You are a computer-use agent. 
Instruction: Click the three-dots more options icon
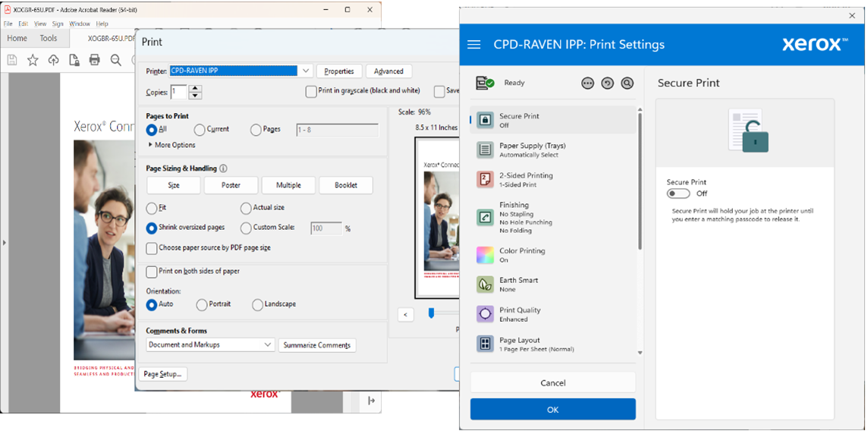587,83
